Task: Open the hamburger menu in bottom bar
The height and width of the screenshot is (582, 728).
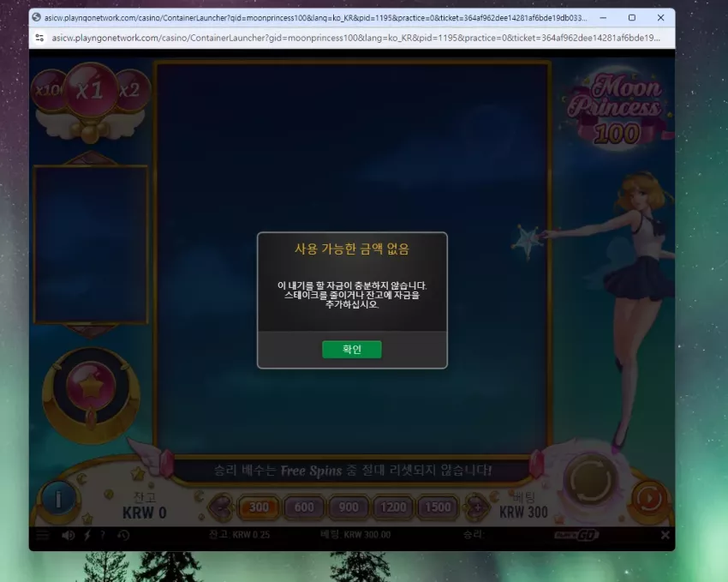Action: (42, 535)
